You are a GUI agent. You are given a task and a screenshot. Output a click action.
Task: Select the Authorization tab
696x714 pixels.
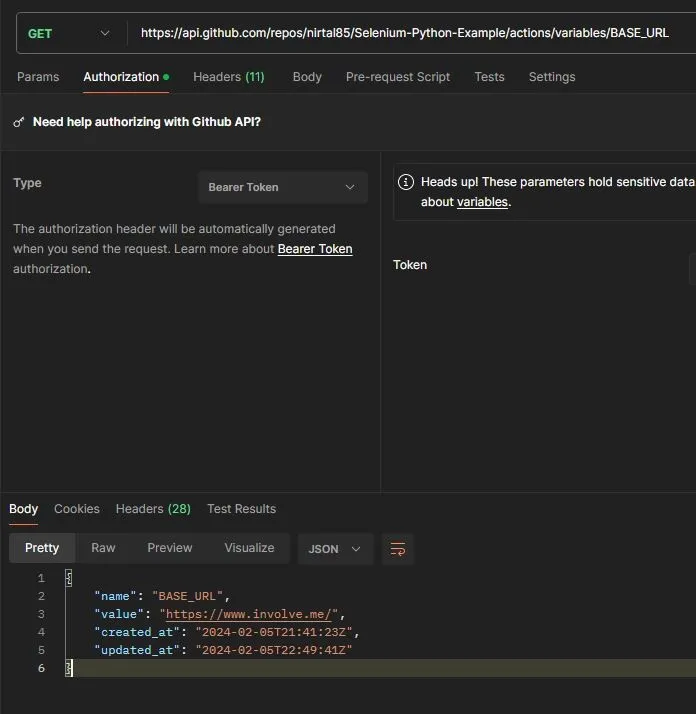126,77
